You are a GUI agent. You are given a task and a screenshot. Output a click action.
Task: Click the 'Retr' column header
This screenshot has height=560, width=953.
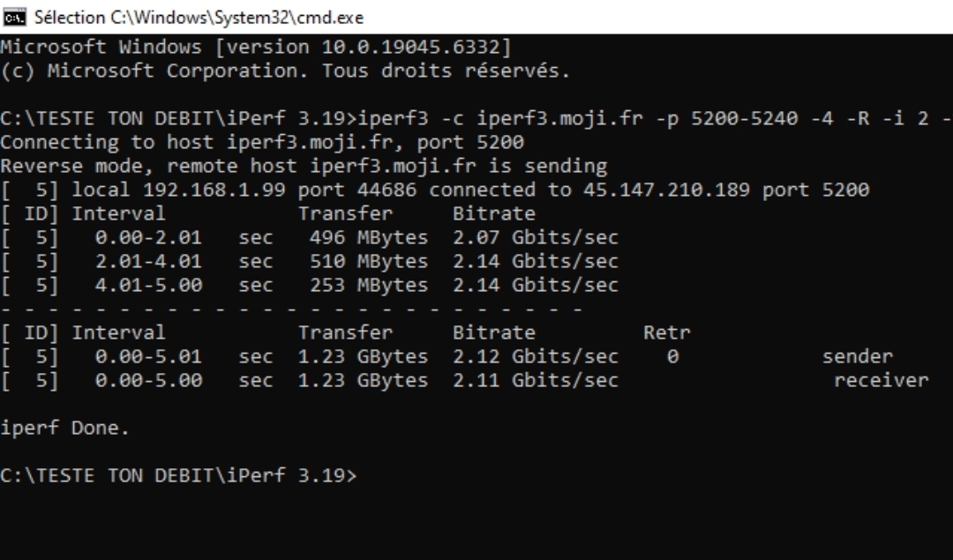666,333
